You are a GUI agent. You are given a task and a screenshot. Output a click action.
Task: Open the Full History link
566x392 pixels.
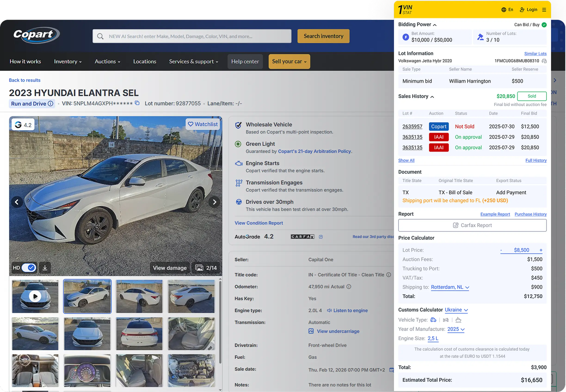536,160
